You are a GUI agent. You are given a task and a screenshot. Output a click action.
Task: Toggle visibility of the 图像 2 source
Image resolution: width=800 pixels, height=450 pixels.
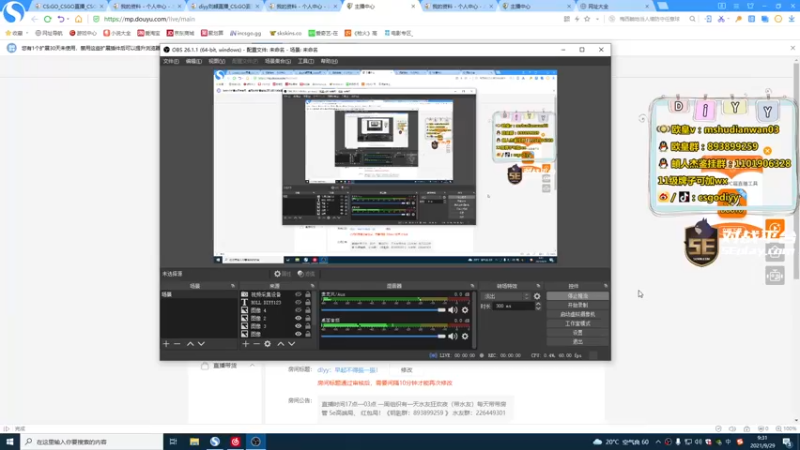(x=298, y=318)
